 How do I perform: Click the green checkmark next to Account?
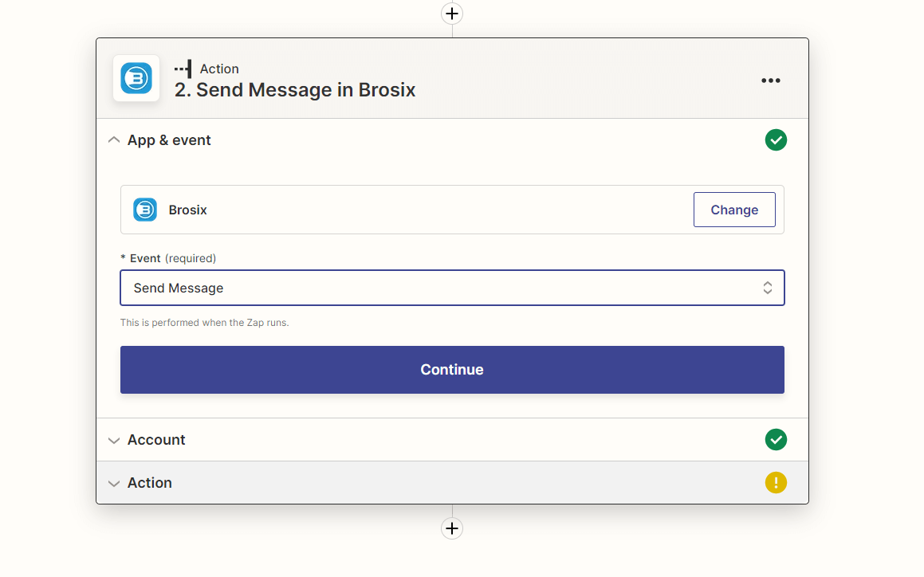[776, 440]
